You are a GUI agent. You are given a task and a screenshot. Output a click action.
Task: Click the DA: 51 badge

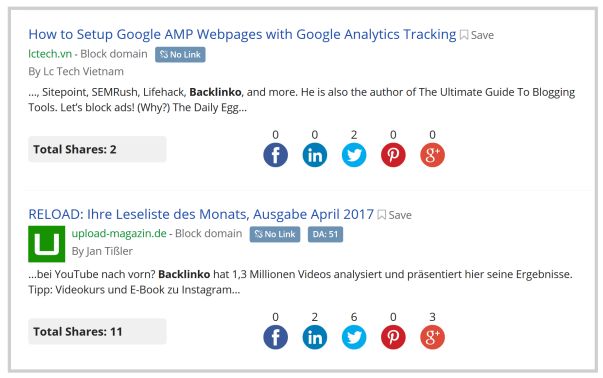tap(325, 234)
